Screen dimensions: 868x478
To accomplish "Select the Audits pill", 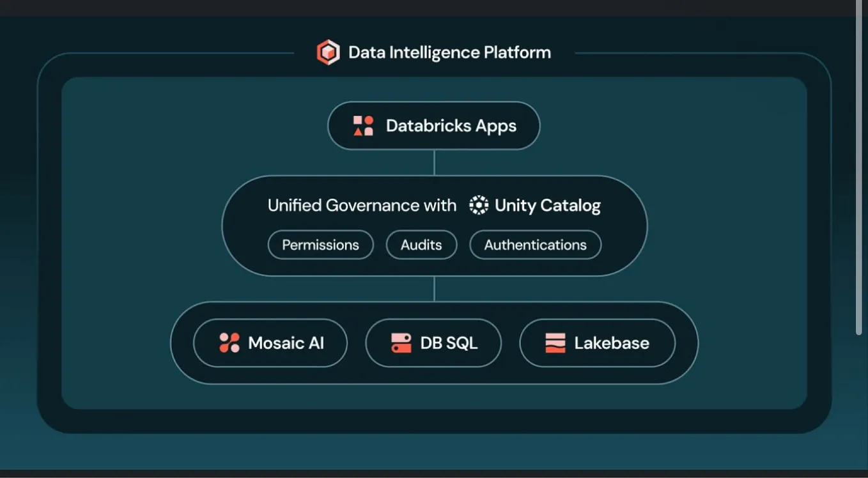I will tap(421, 245).
